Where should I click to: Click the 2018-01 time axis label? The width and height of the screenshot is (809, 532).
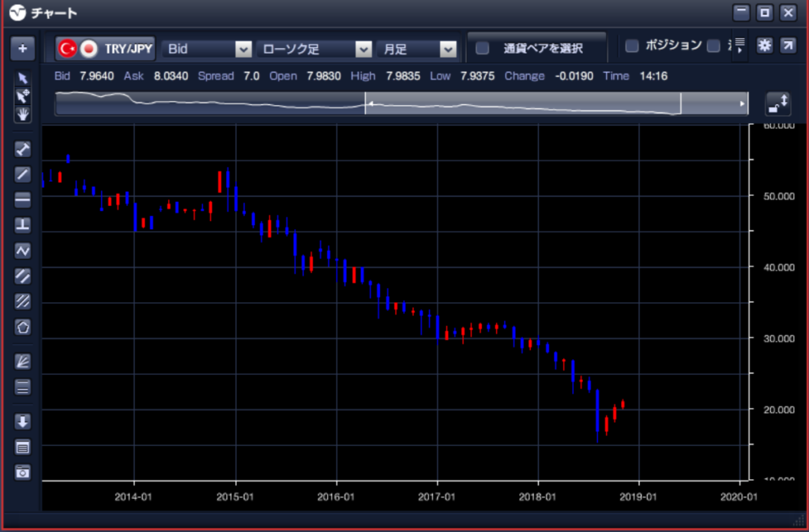(538, 496)
